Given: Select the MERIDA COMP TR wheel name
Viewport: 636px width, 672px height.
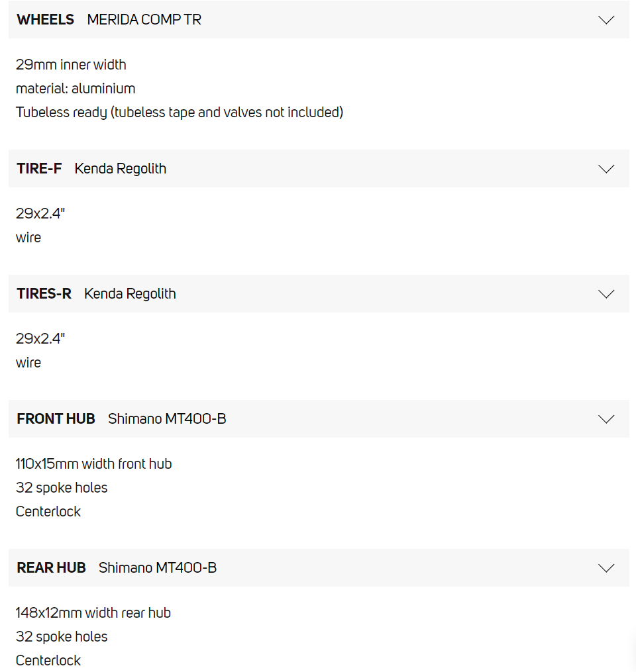Looking at the screenshot, I should click(144, 20).
